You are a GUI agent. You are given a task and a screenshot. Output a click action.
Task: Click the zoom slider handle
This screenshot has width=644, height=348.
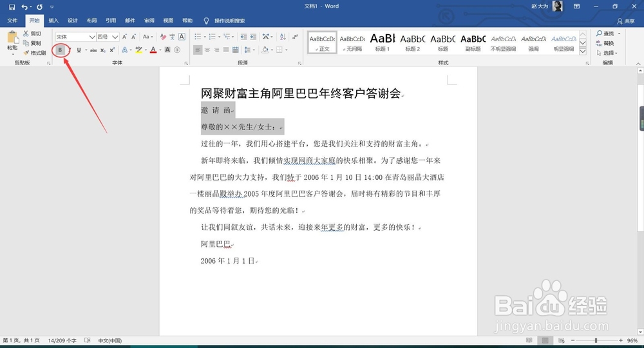coord(596,341)
